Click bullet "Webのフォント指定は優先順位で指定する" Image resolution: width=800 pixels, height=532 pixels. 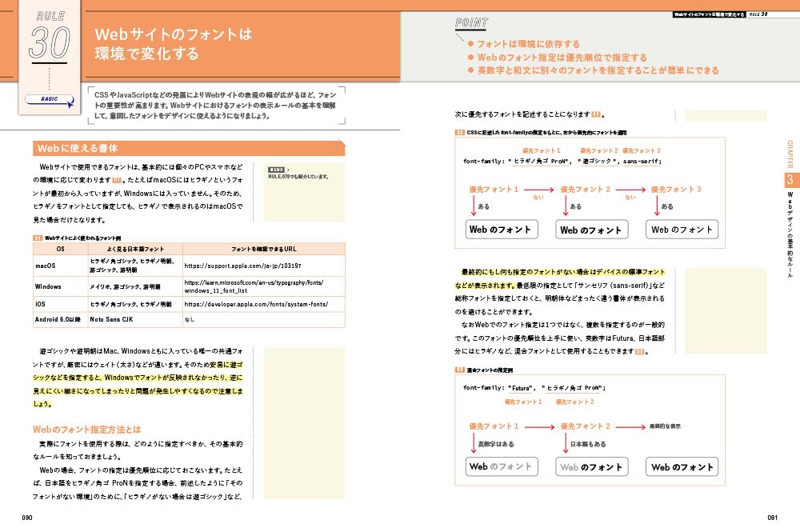[562, 58]
